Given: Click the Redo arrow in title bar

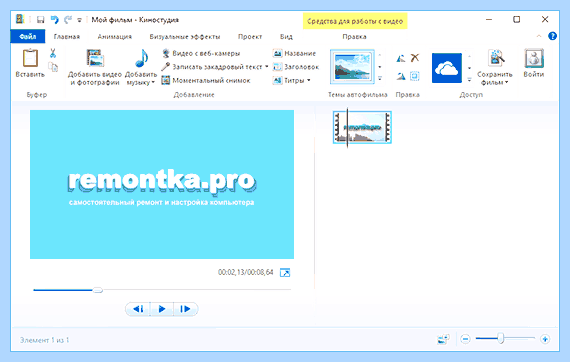Looking at the screenshot, I should click(68, 20).
